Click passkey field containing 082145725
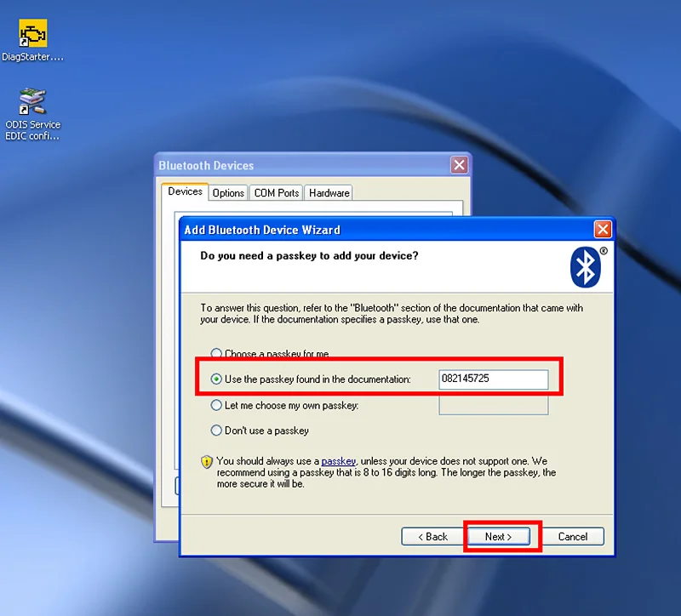 click(x=494, y=379)
